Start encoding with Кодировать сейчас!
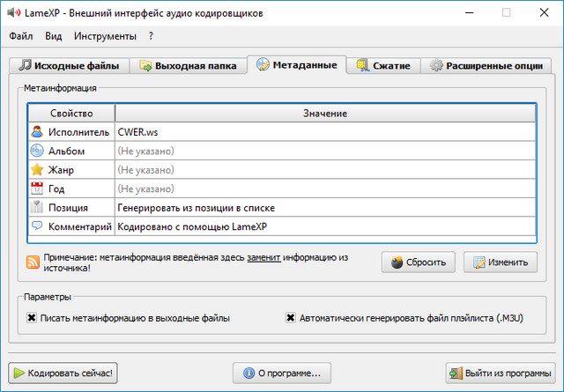 tap(63, 373)
